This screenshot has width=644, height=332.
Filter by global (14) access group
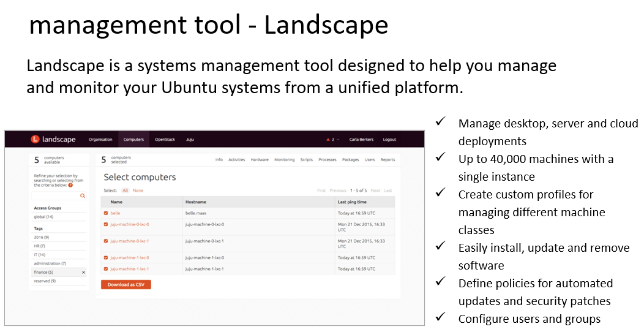(43, 217)
